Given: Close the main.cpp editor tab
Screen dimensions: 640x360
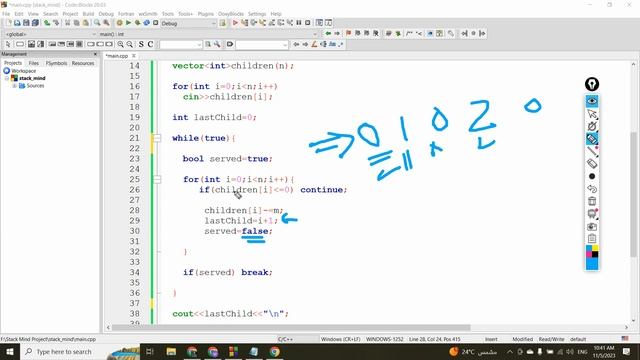Looking at the screenshot, I should 133,56.
